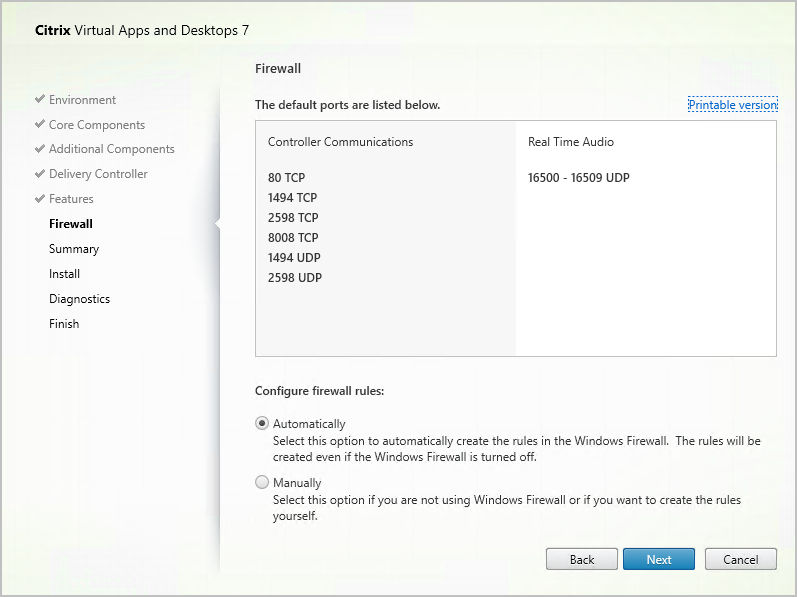
Task: Choose the Manually firewall rules radio button
Action: click(x=263, y=482)
